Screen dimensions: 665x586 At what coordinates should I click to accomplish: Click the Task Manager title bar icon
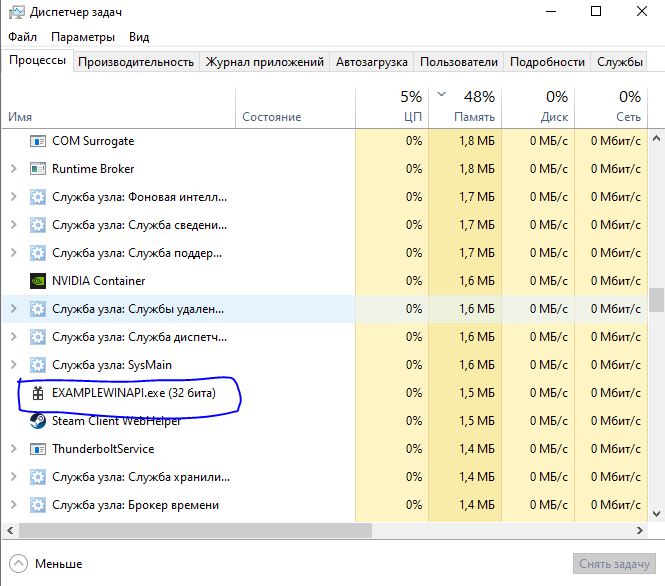17,12
